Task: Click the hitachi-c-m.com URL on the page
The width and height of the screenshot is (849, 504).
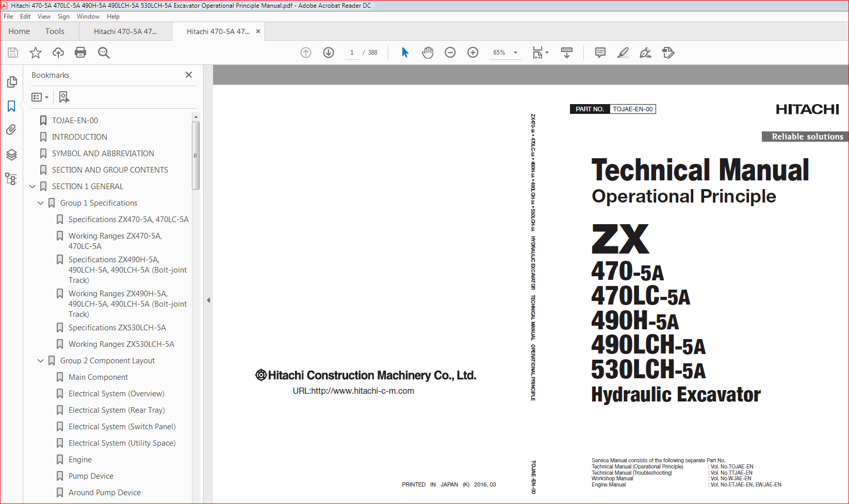Action: tap(353, 391)
